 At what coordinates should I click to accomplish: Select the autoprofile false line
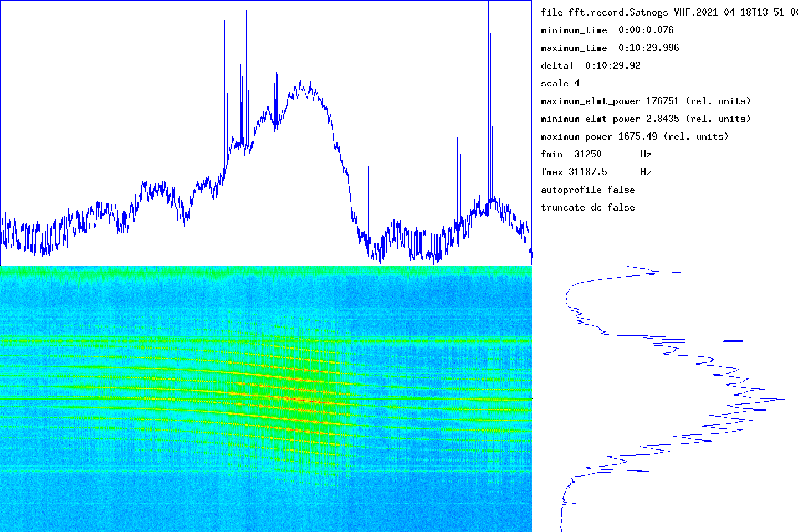(x=588, y=190)
